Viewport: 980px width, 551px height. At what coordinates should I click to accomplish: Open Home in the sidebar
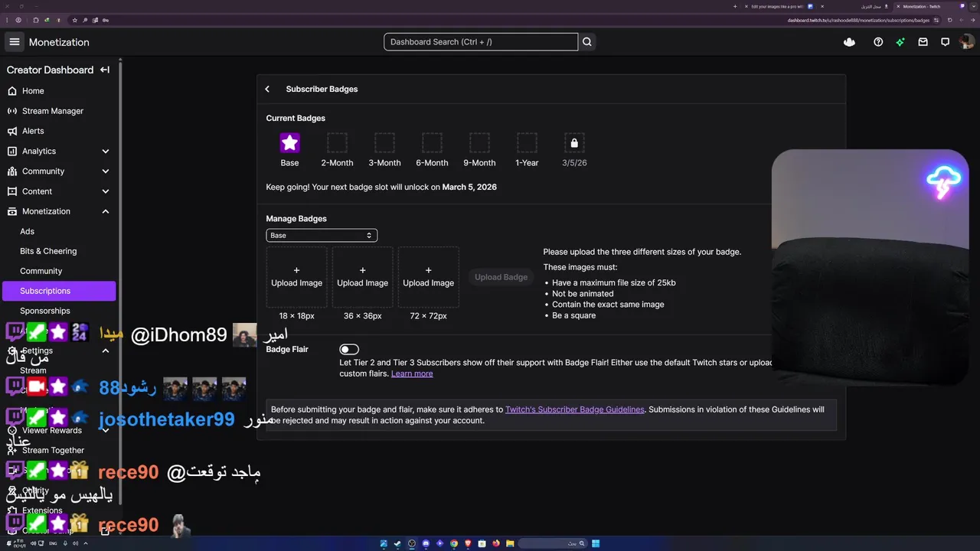click(33, 91)
